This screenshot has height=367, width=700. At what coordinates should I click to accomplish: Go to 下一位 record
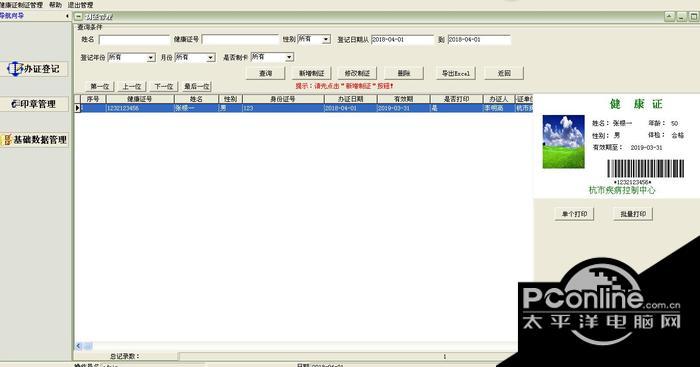click(x=164, y=87)
